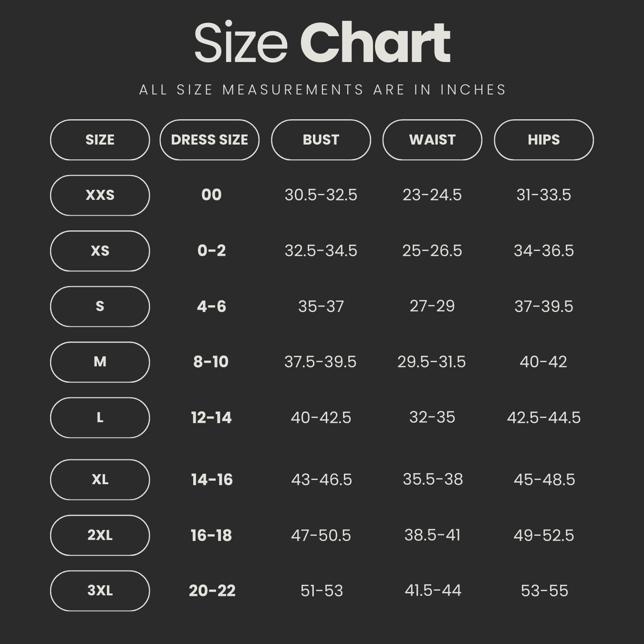
Task: Click the Size Chart title
Action: pos(322,43)
